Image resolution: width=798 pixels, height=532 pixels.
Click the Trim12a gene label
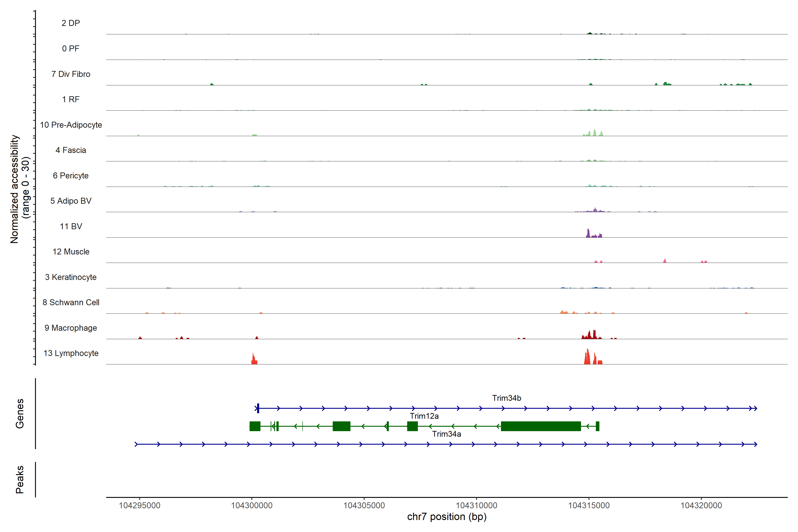point(424,416)
